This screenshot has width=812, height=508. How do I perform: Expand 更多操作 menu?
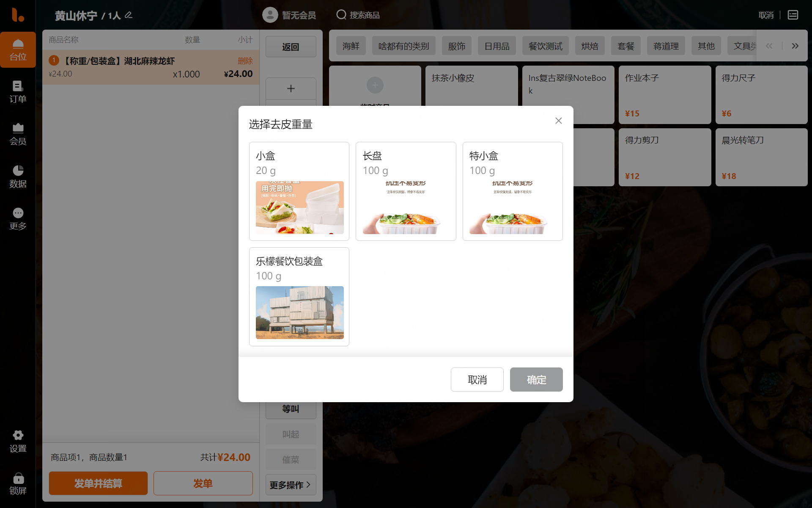[291, 485]
